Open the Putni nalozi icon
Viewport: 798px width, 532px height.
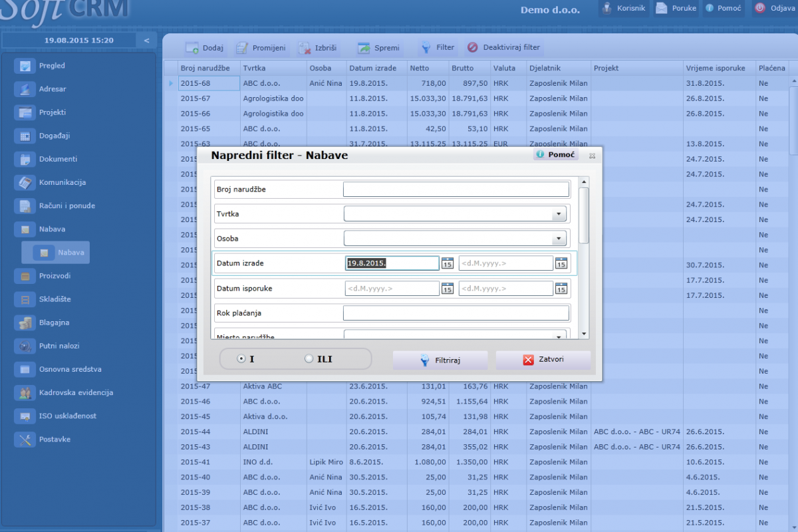(x=25, y=346)
